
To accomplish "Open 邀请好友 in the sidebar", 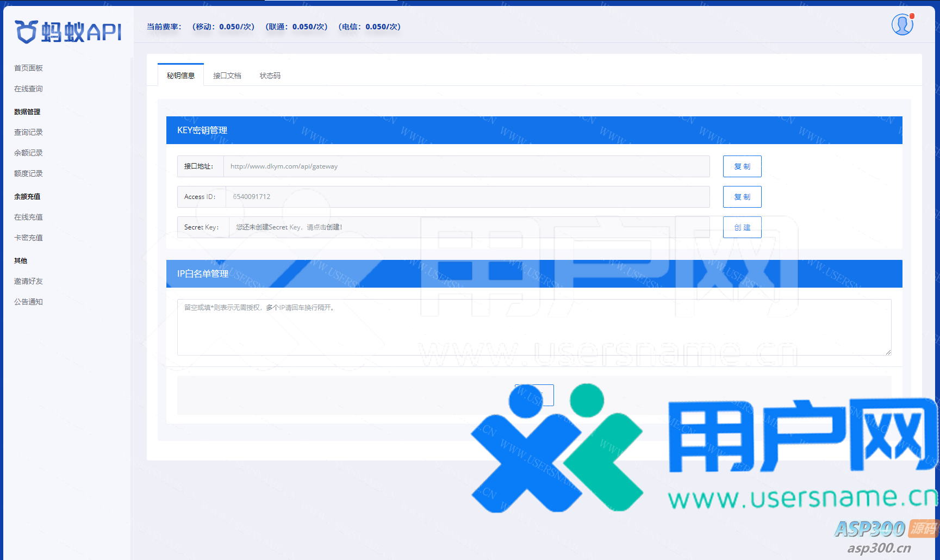I will click(x=28, y=281).
